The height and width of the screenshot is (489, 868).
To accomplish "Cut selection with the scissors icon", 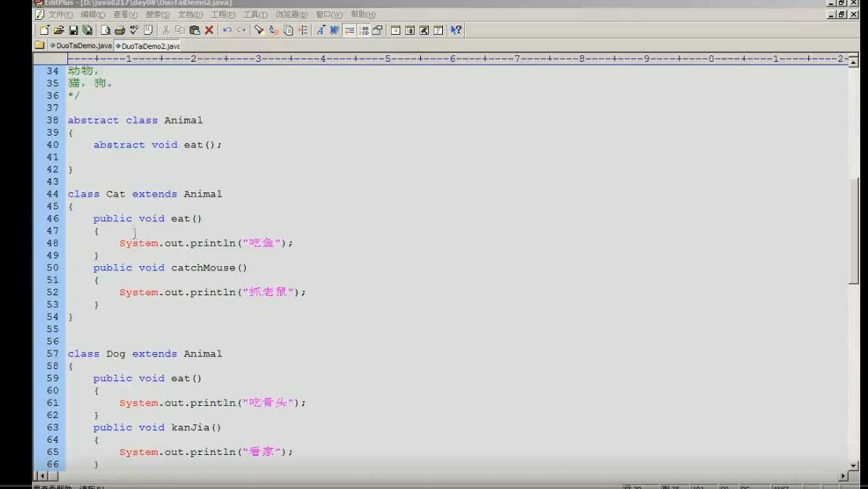I will (x=165, y=30).
